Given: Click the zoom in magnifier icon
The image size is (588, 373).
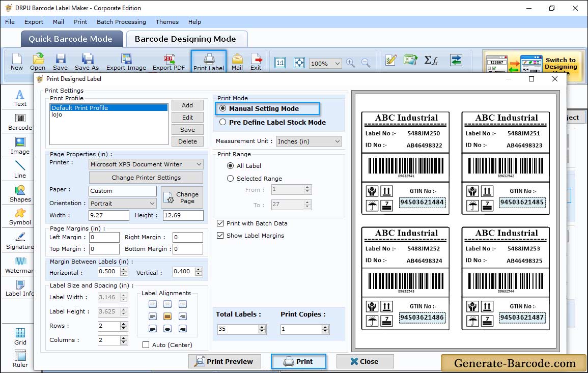Looking at the screenshot, I should pyautogui.click(x=351, y=63).
